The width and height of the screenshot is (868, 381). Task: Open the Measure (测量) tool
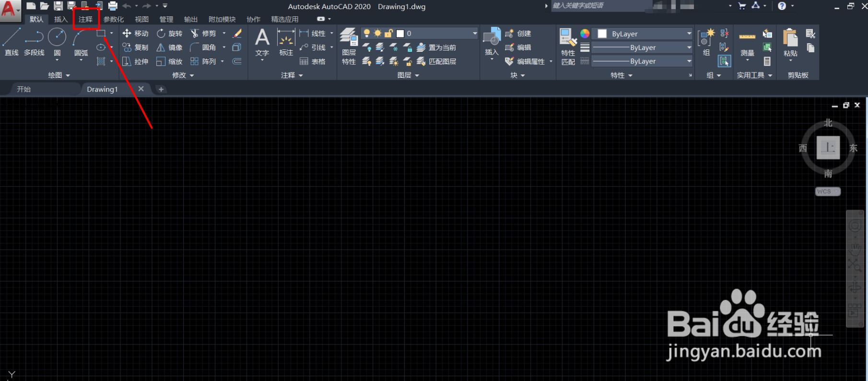click(x=747, y=43)
